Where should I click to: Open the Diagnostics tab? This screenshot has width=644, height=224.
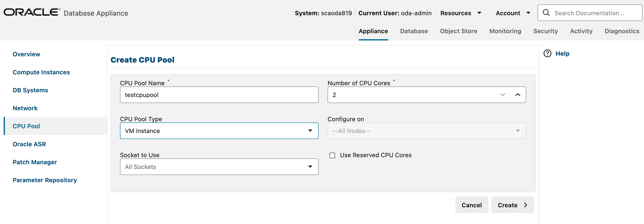coord(622,31)
